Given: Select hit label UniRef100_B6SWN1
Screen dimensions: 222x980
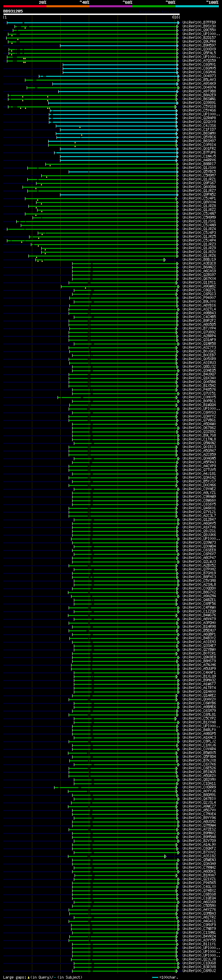Looking at the screenshot, I should pos(199,99).
